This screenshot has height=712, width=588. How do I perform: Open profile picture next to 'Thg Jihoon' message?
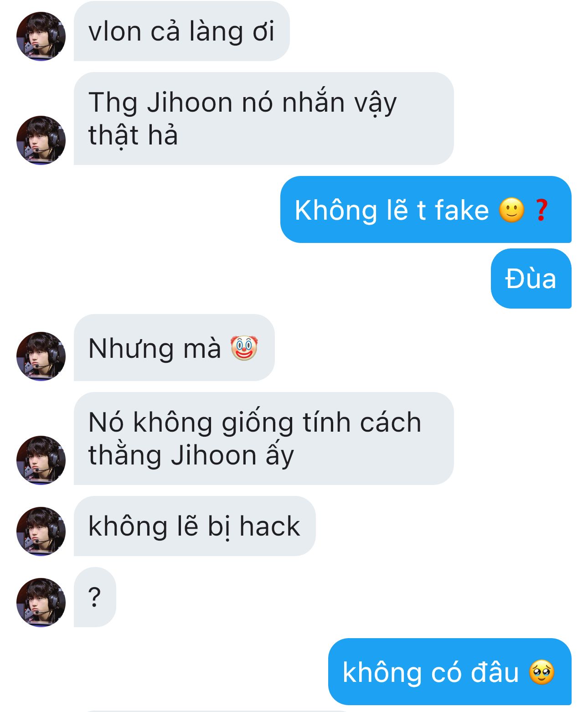[41, 140]
